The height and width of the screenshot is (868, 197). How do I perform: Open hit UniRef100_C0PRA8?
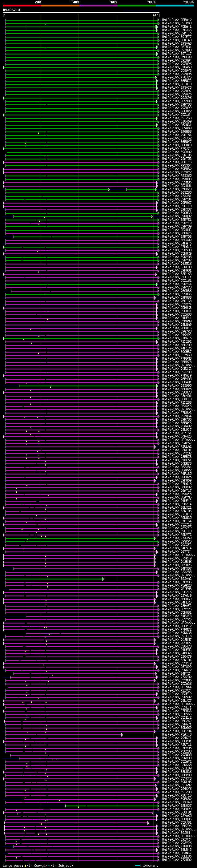click(177, 775)
